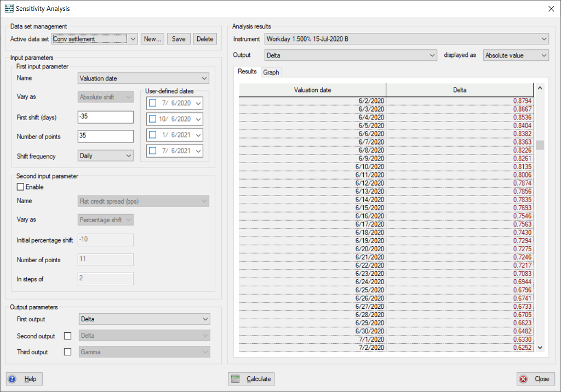The width and height of the screenshot is (561, 392).
Task: Close the Sensitivity Analysis window
Action: pyautogui.click(x=551, y=9)
